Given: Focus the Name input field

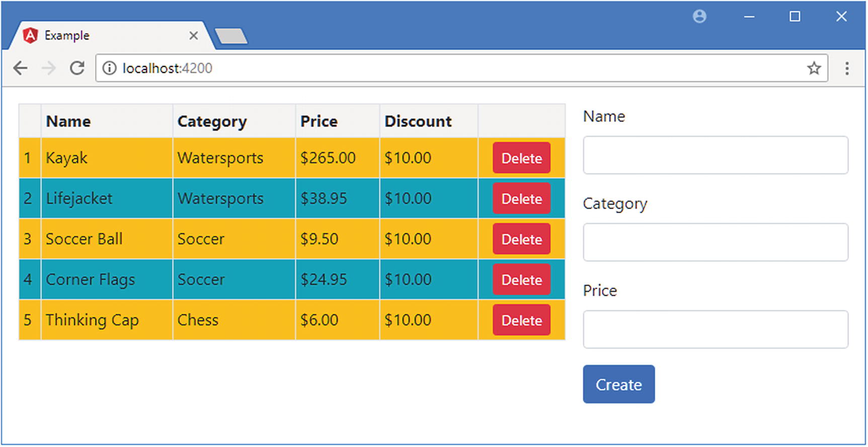Looking at the screenshot, I should click(x=715, y=155).
